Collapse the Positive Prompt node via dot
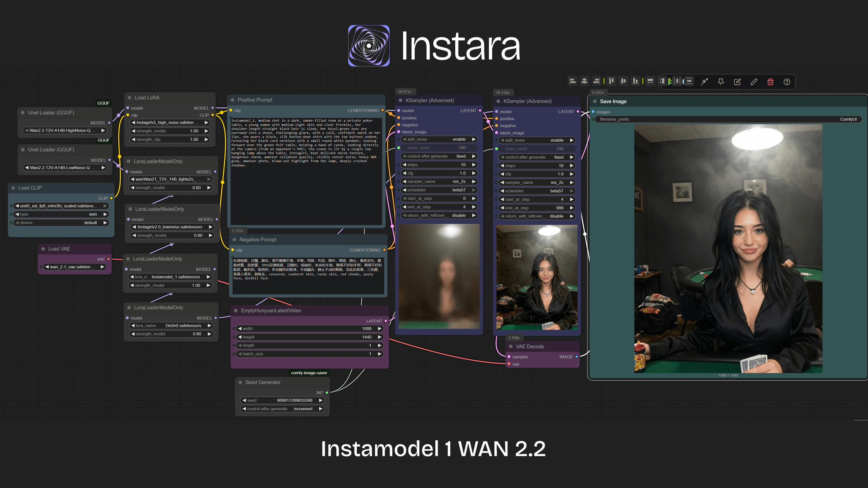868x488 pixels. tap(233, 100)
